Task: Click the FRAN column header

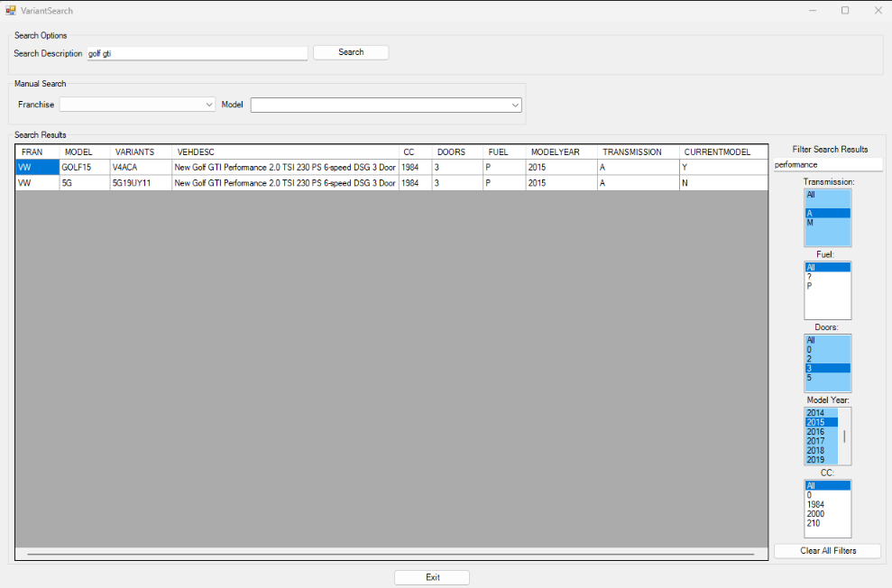Action: [x=38, y=152]
